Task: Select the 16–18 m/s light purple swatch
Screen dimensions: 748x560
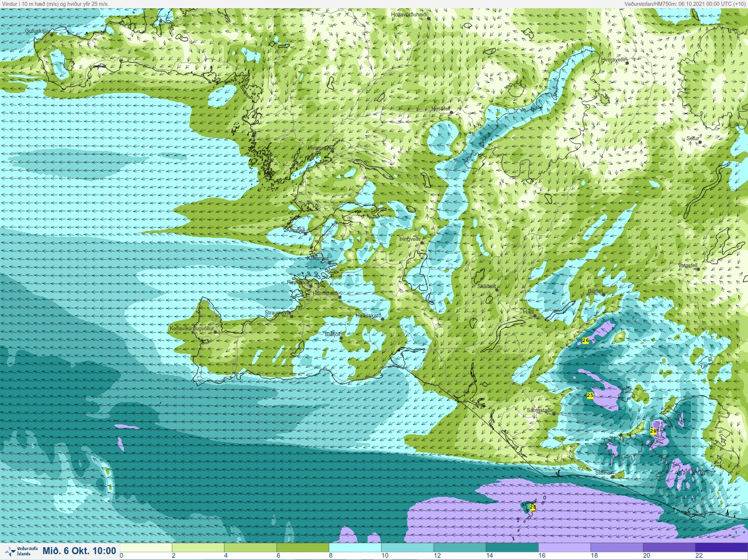Action: (565, 548)
